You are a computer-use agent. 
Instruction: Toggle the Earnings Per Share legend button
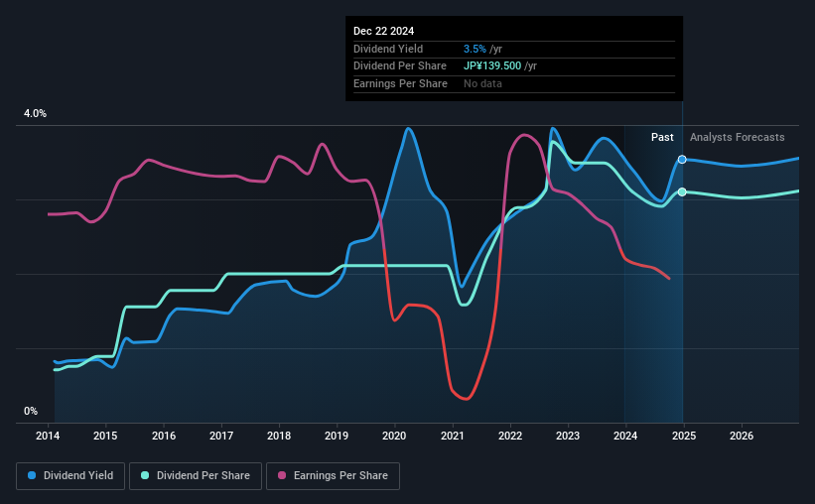coord(333,476)
